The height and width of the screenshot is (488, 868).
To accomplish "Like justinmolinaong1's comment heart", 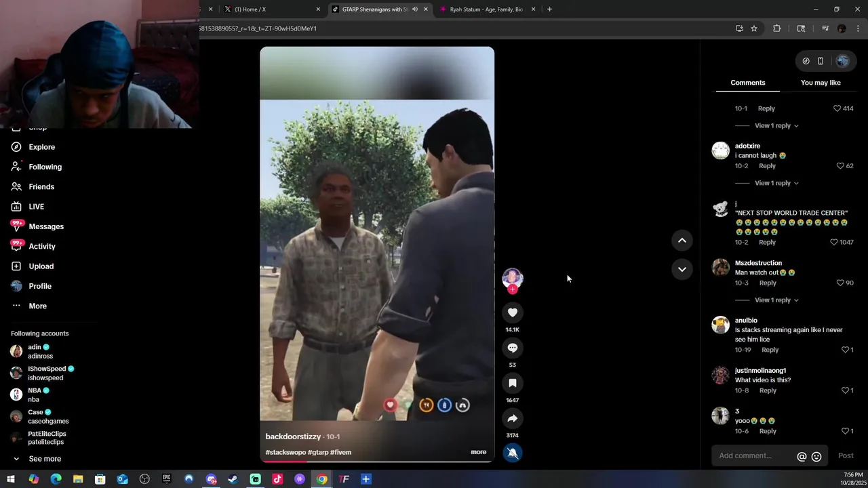I will click(x=845, y=390).
